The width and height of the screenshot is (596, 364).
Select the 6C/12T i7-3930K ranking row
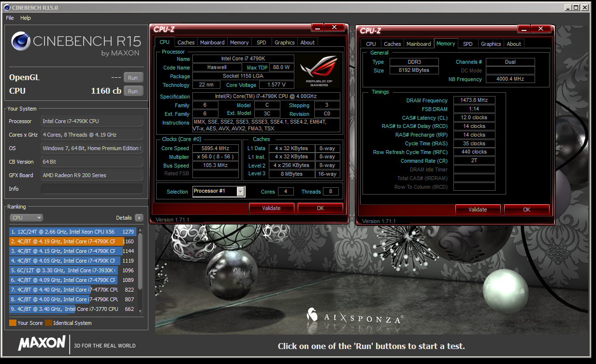click(73, 270)
